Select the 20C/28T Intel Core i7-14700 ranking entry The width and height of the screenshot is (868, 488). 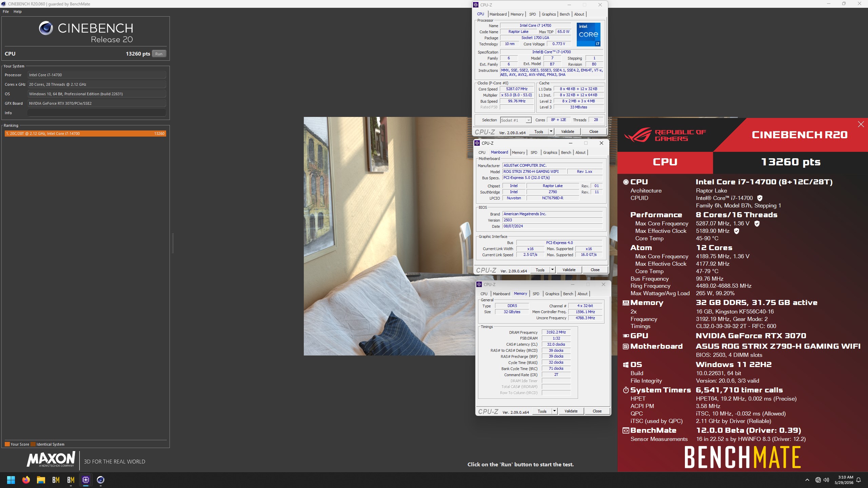click(85, 134)
